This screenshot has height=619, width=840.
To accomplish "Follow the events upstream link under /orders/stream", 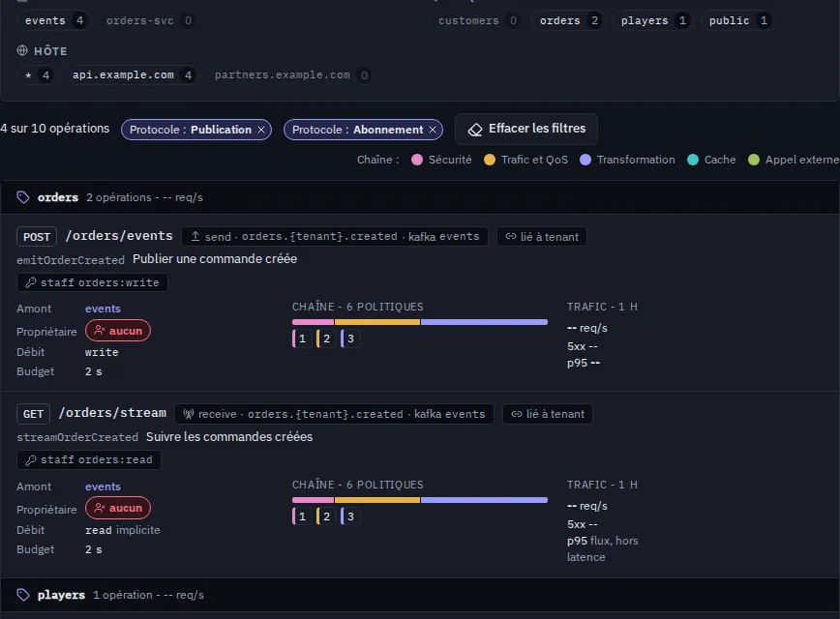I will pyautogui.click(x=103, y=486).
